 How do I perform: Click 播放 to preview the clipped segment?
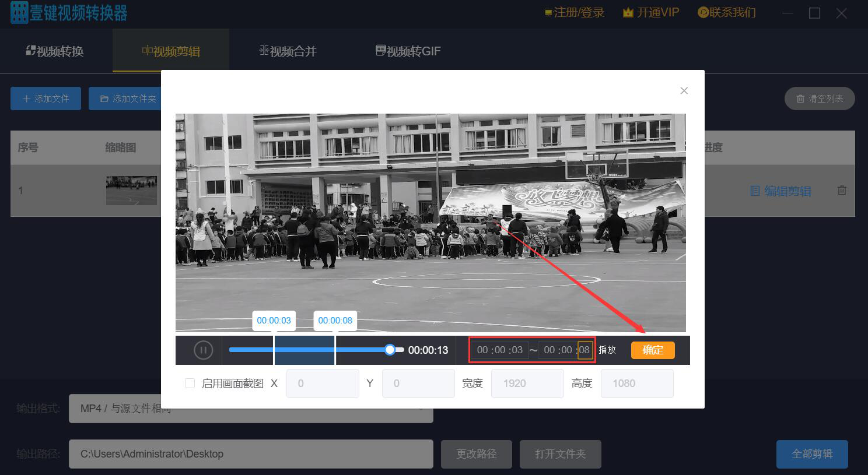(608, 350)
